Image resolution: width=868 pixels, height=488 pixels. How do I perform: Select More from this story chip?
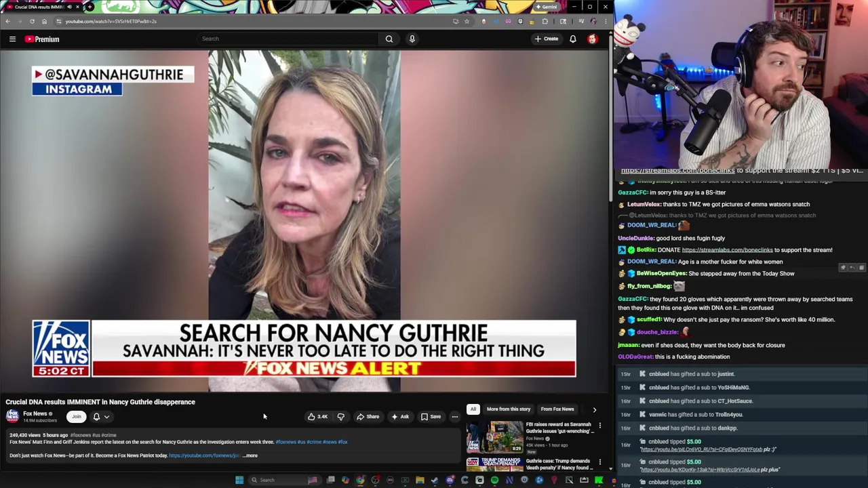(x=509, y=409)
